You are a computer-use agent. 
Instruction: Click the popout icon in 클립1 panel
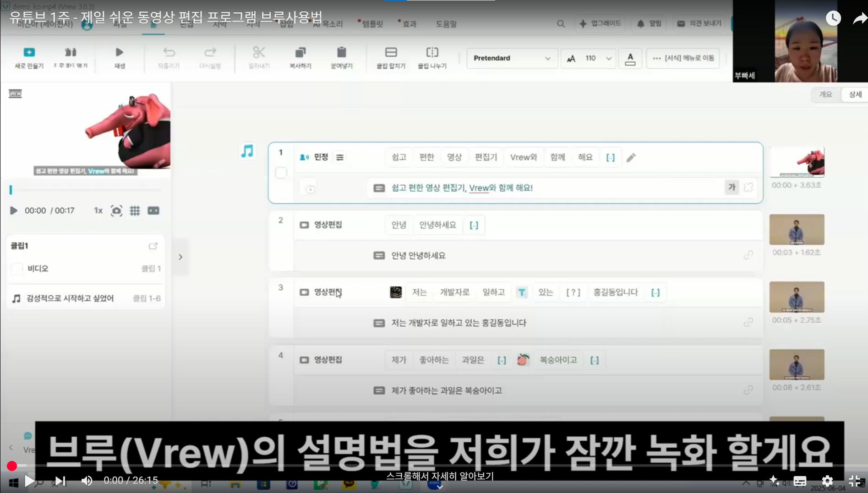click(x=153, y=246)
